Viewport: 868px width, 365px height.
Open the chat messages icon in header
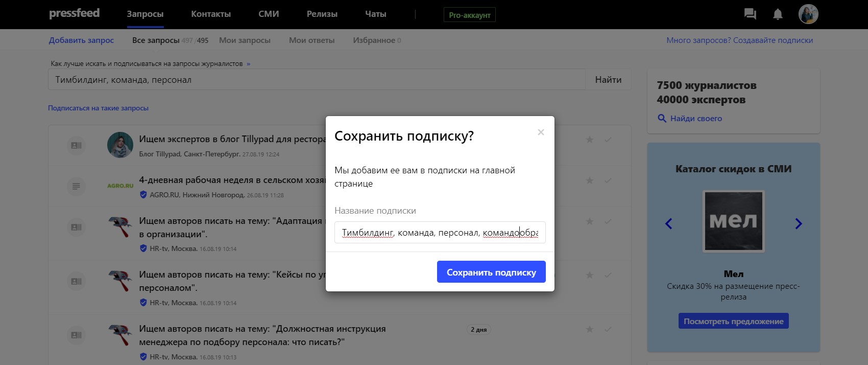(x=750, y=14)
